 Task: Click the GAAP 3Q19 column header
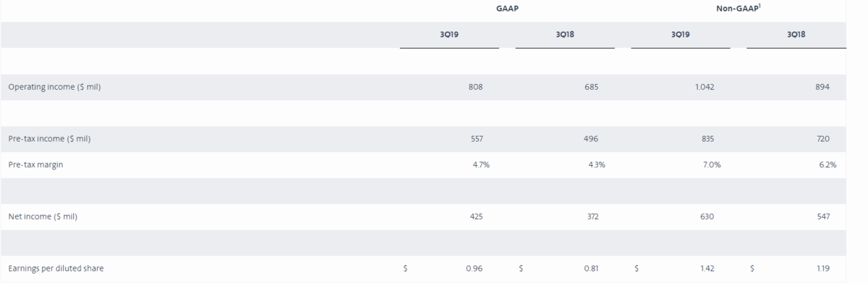[449, 35]
